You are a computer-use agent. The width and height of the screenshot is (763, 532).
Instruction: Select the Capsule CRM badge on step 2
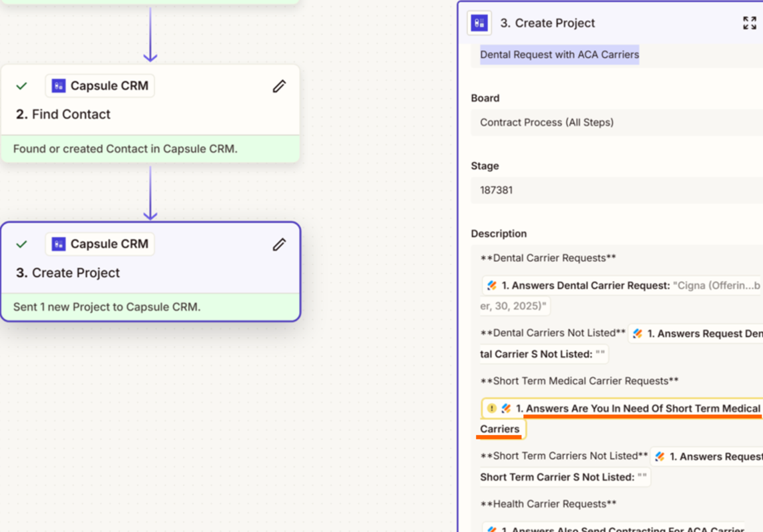coord(100,86)
